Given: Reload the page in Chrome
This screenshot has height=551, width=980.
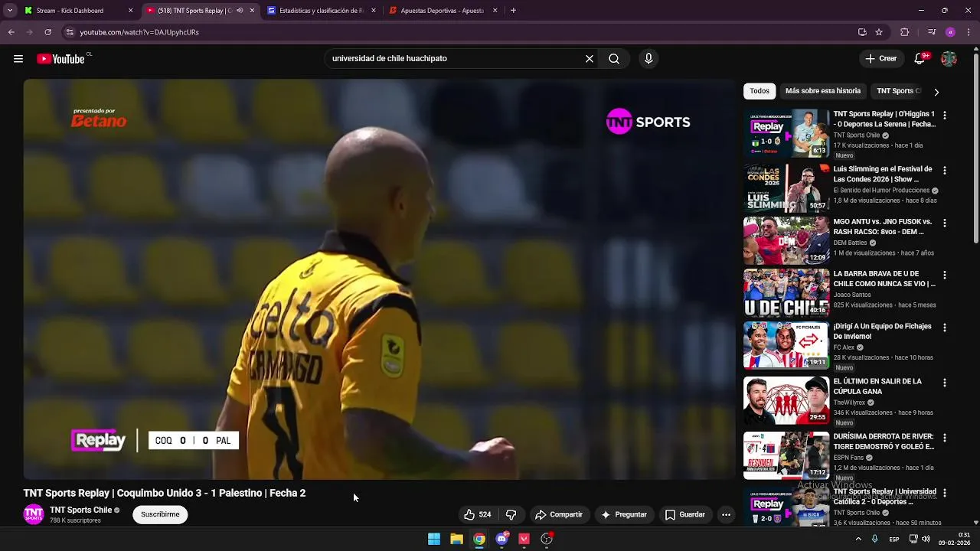Looking at the screenshot, I should pos(47,32).
